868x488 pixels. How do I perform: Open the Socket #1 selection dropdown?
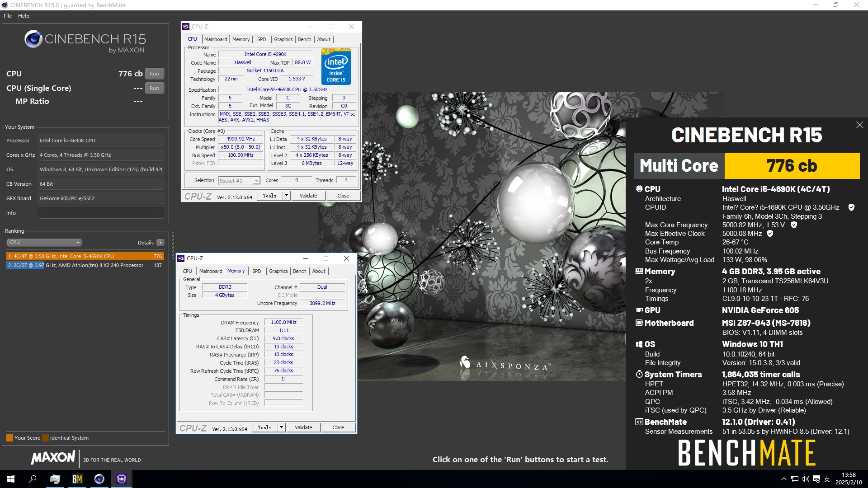click(x=239, y=180)
